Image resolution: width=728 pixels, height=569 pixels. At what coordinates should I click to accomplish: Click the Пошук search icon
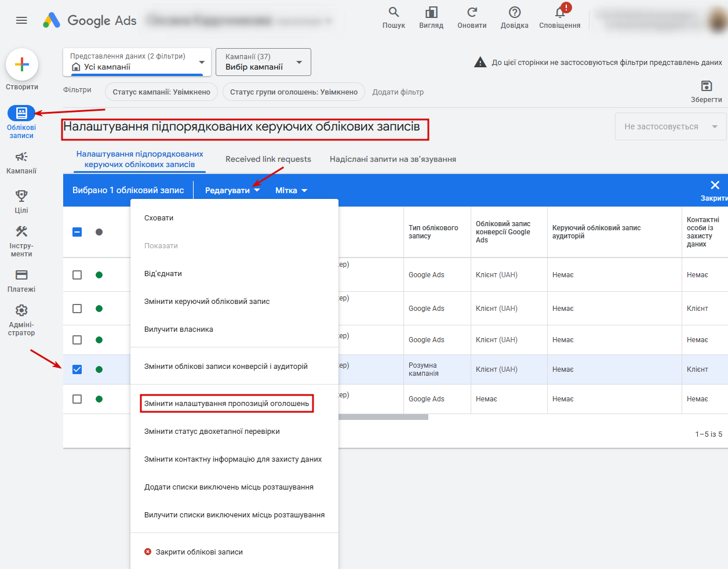pyautogui.click(x=394, y=13)
